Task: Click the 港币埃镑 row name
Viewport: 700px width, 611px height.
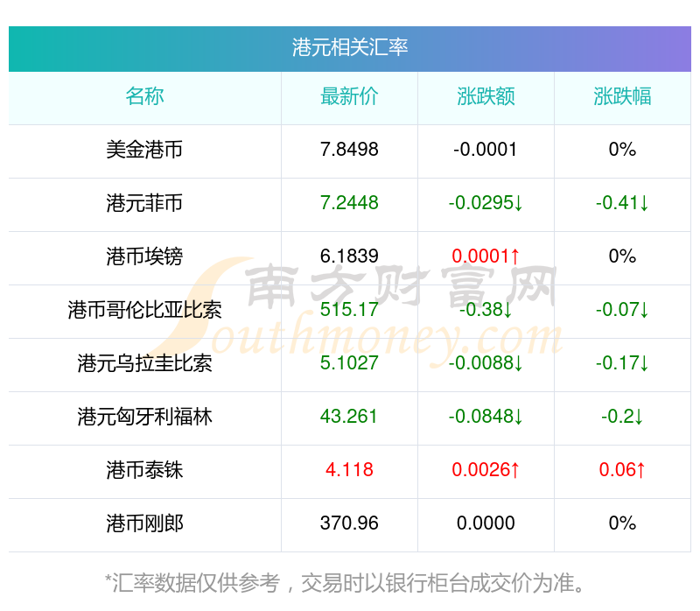Action: 144,256
